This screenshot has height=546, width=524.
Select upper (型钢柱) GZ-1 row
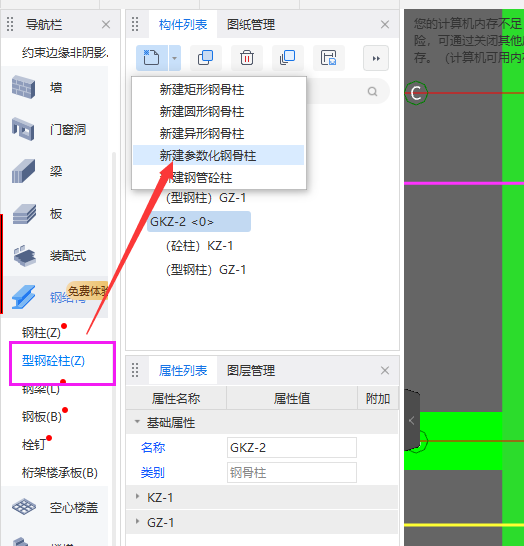(x=206, y=198)
